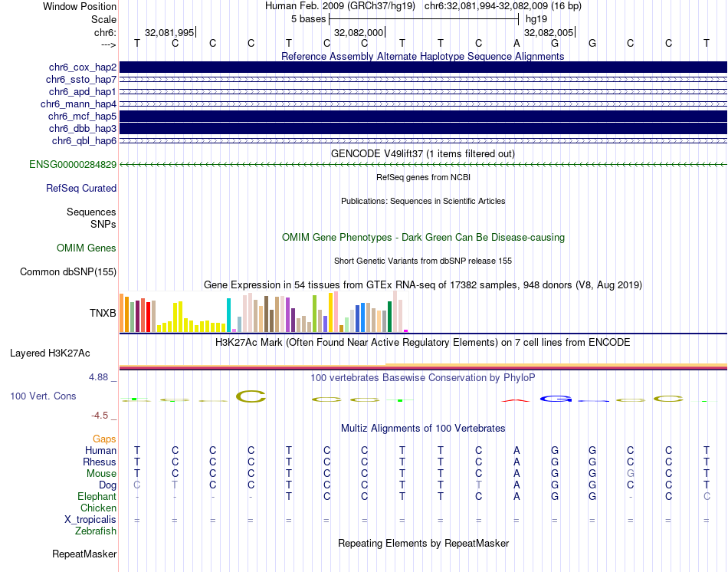Open chr6_mann_hap4 haplotype label
The width and height of the screenshot is (728, 572).
tap(78, 104)
